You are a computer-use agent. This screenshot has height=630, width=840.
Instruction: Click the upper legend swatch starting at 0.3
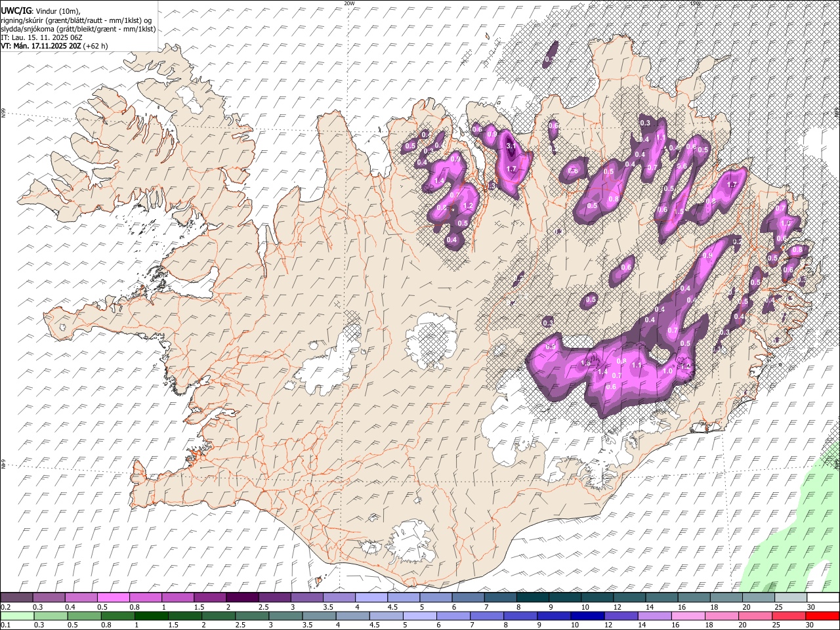click(x=49, y=598)
